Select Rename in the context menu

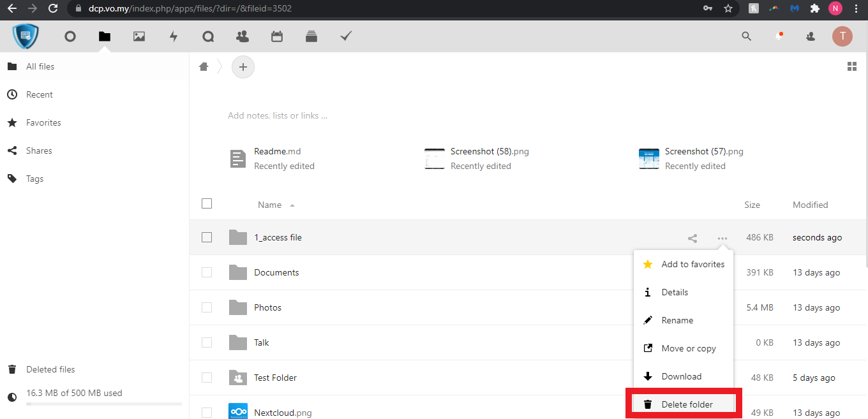click(x=677, y=320)
